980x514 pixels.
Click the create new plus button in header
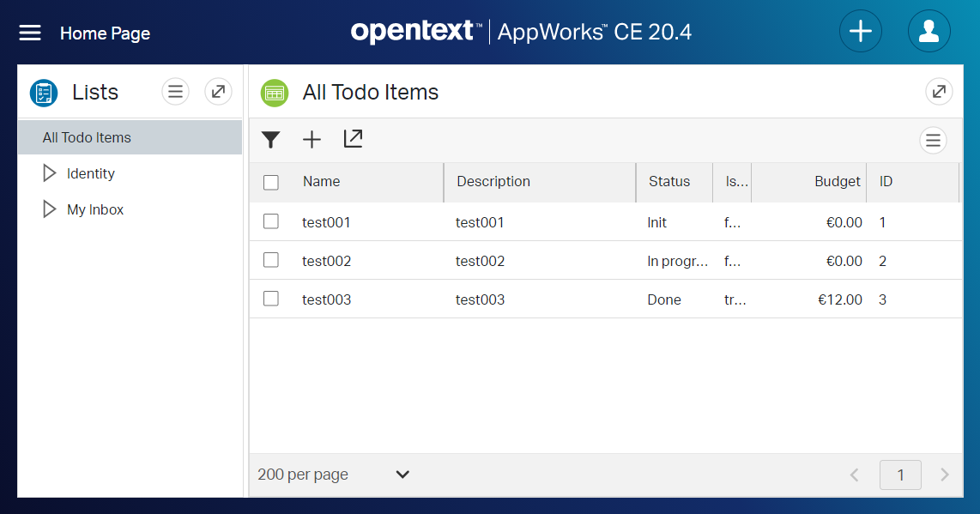click(x=861, y=31)
